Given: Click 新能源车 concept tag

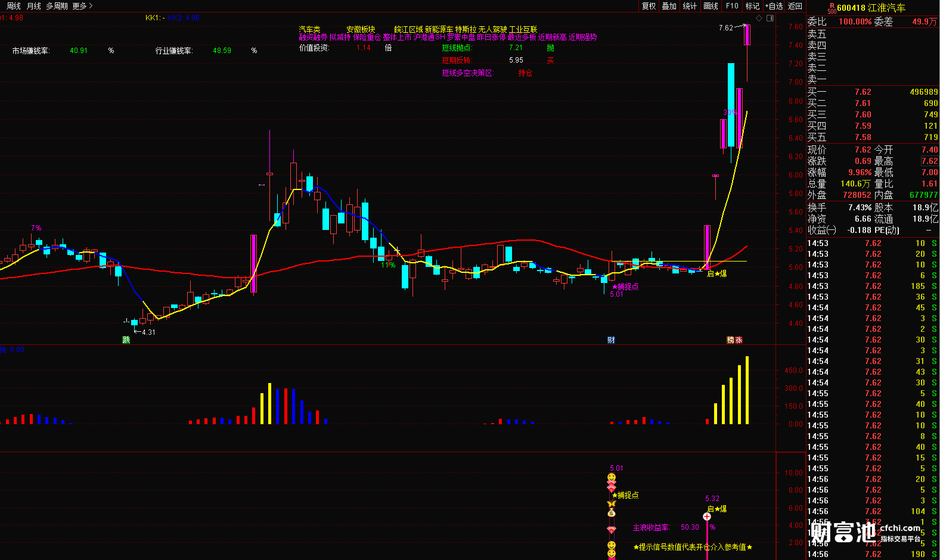Looking at the screenshot, I should pos(439,29).
